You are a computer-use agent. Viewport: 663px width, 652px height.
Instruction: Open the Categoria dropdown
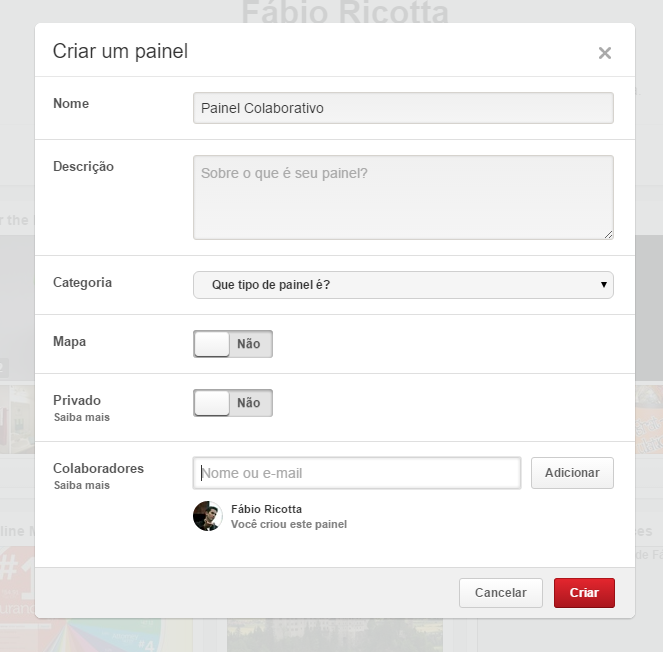click(x=403, y=285)
